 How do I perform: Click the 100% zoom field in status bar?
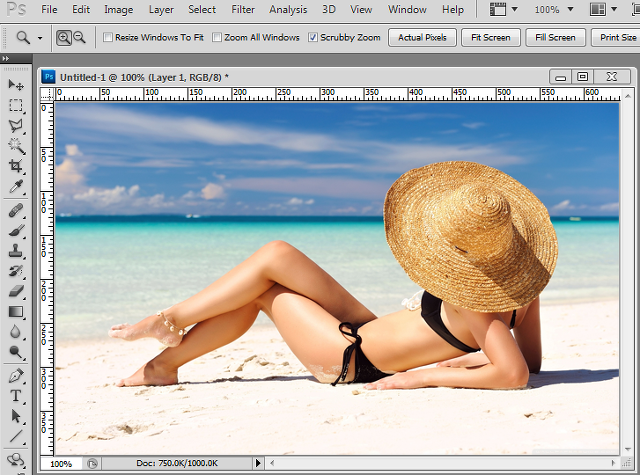click(x=61, y=464)
